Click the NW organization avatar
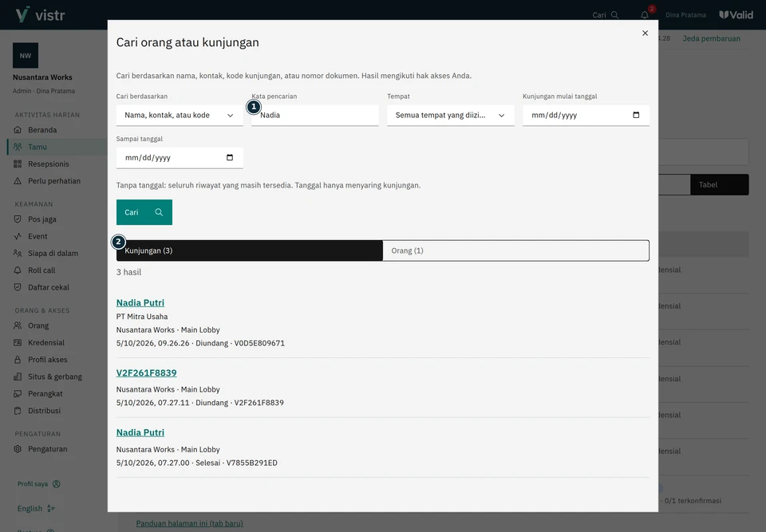This screenshot has height=532, width=766. pyautogui.click(x=26, y=56)
